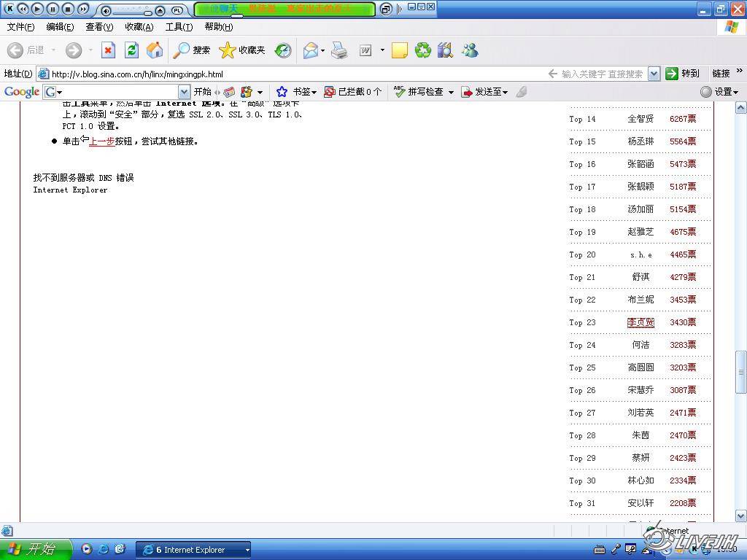Open the 工具(T) menu

pos(179,27)
